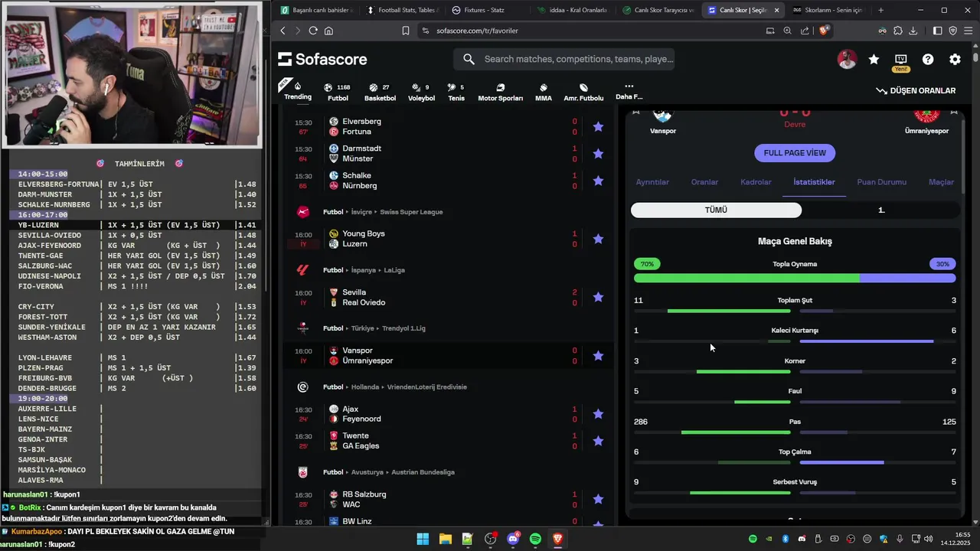Select the TÜMÜ period filter
This screenshot has width=980, height=551.
coord(716,210)
